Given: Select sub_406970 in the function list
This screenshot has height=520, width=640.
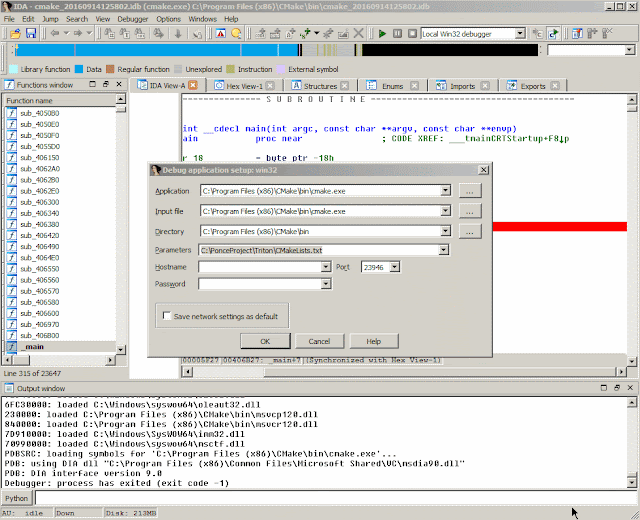Looking at the screenshot, I should [x=40, y=324].
